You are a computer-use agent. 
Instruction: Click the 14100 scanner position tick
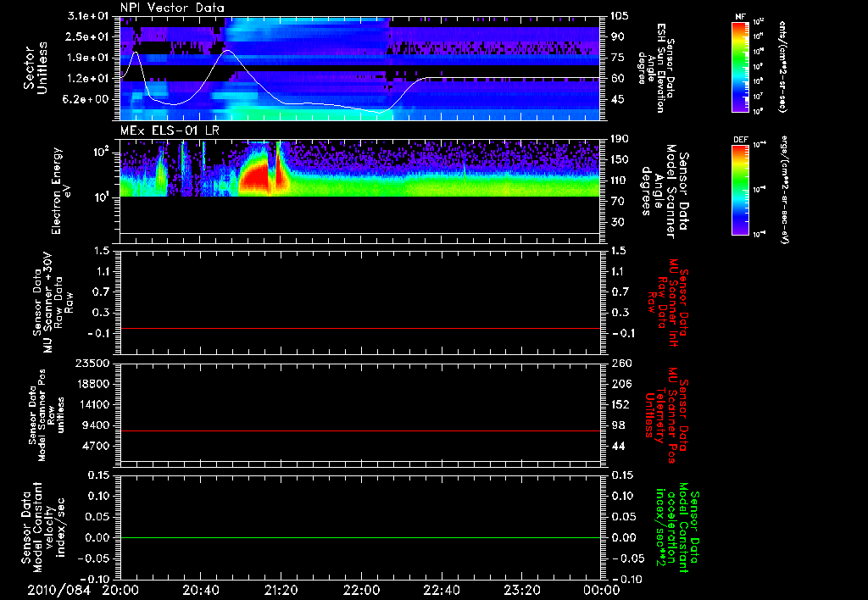[x=92, y=404]
